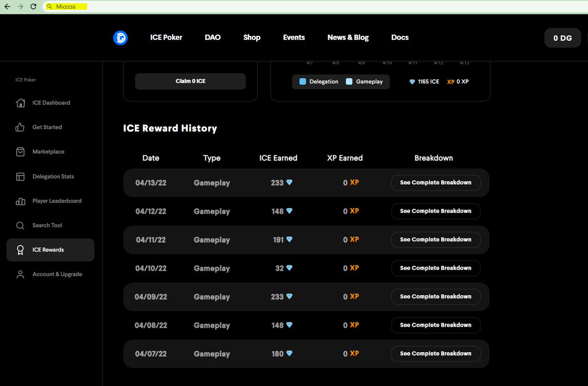See Complete Breakdown for 04/11/22

[x=436, y=239]
